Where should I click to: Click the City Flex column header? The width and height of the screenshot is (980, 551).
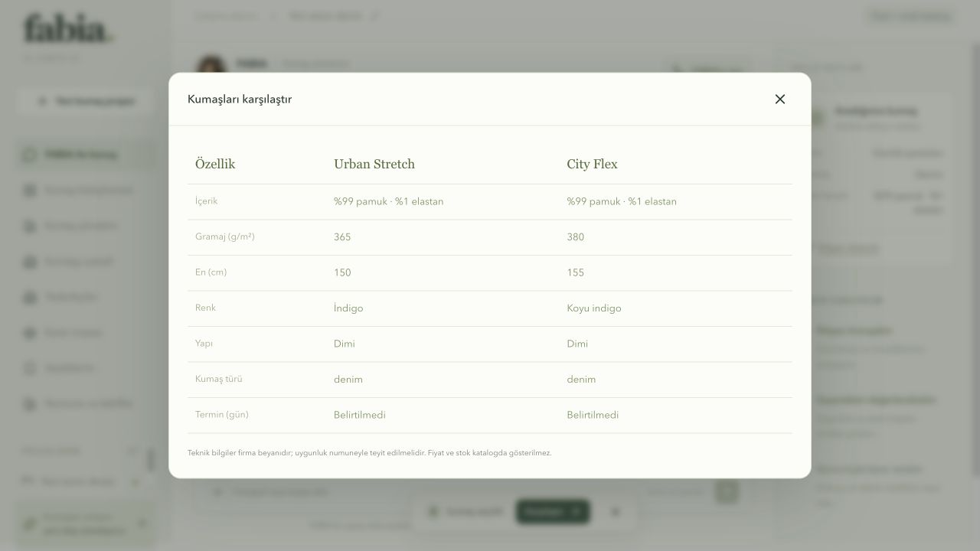592,164
